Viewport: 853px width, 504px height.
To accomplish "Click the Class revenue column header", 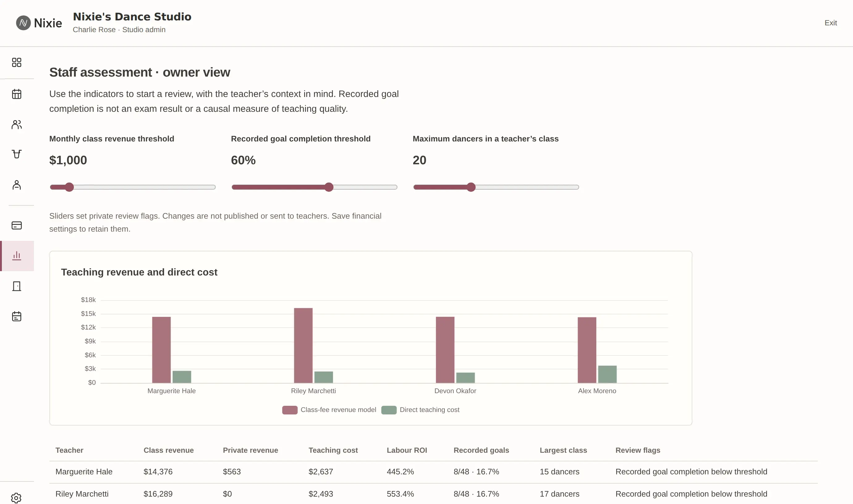I will coord(168,450).
